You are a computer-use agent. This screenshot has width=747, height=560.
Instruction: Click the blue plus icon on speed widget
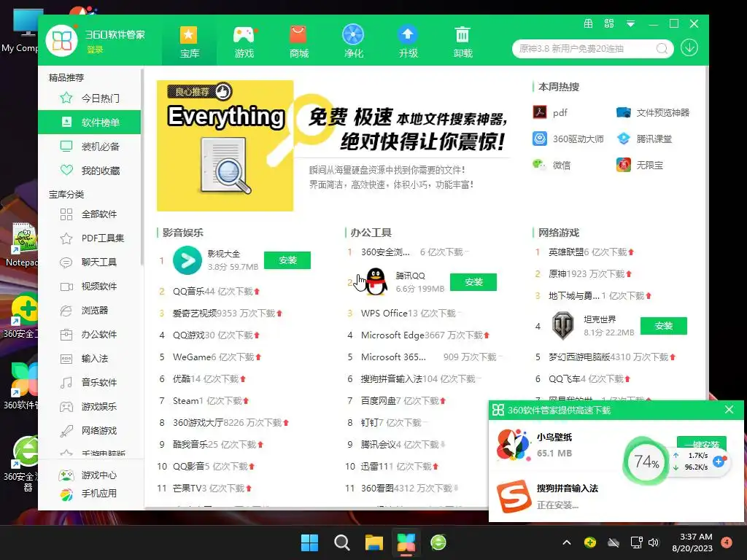(719, 462)
